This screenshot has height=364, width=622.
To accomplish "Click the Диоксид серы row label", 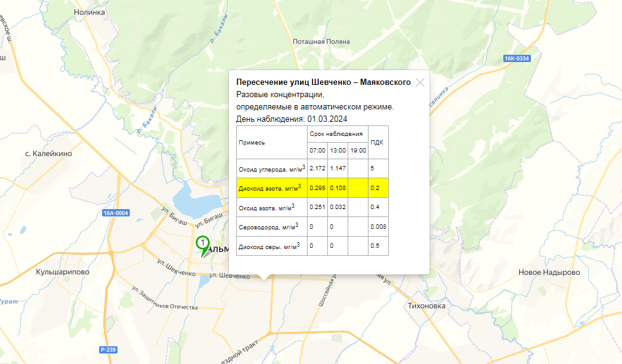I will click(269, 247).
